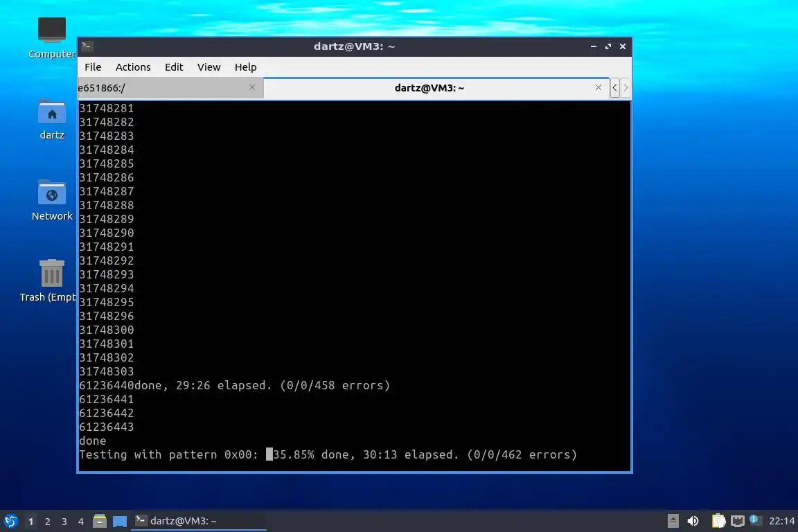Viewport: 798px width, 532px height.
Task: Open the Lubuntu start menu icon
Action: tap(10, 521)
